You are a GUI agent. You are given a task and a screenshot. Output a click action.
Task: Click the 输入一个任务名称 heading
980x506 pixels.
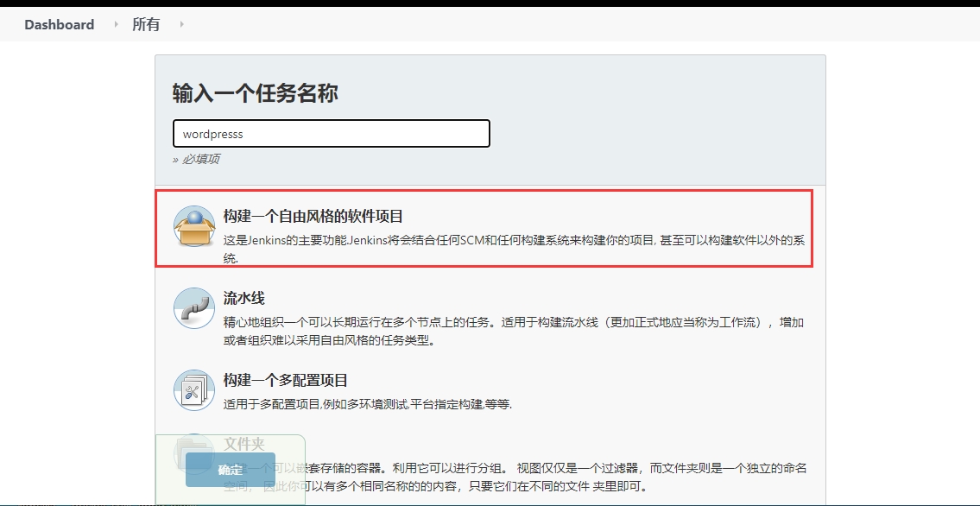coord(255,93)
